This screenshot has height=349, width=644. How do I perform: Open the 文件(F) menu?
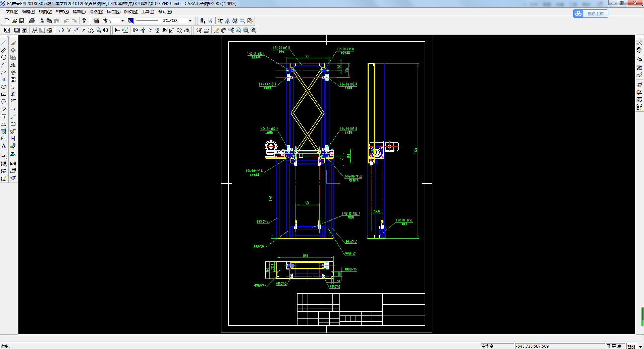point(12,12)
